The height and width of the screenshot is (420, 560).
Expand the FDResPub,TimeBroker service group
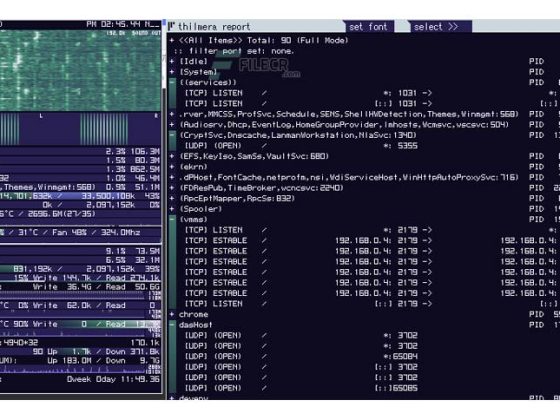point(172,188)
